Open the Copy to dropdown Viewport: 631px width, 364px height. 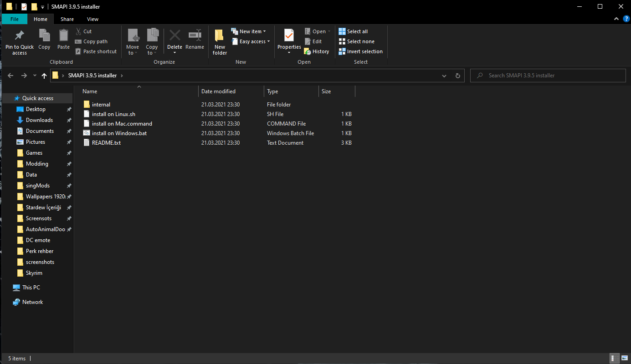[152, 42]
